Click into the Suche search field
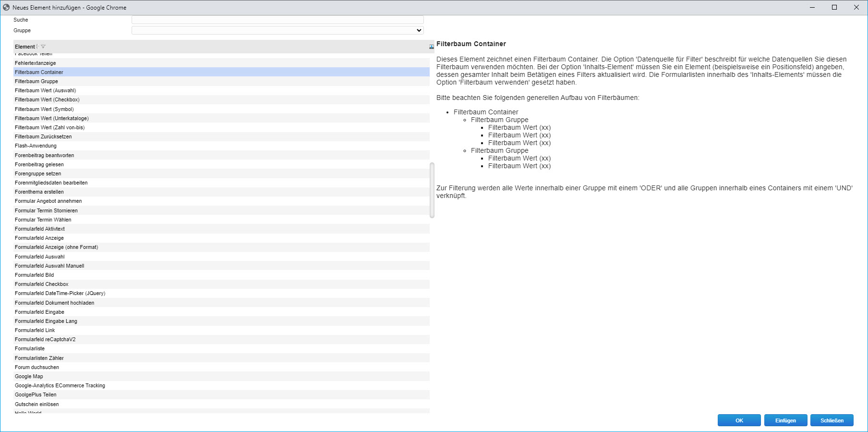Screen dimensions: 868x432 [x=277, y=20]
